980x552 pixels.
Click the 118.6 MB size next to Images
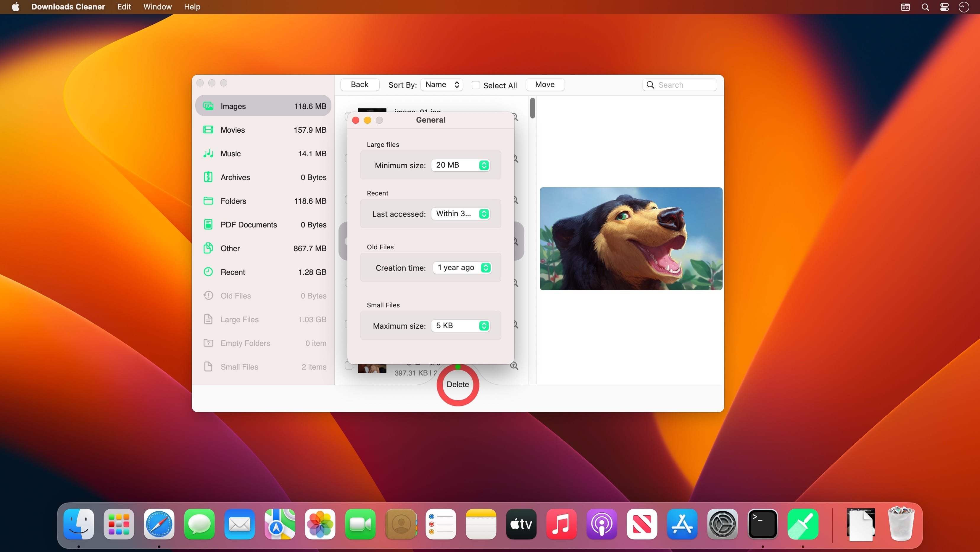310,106
